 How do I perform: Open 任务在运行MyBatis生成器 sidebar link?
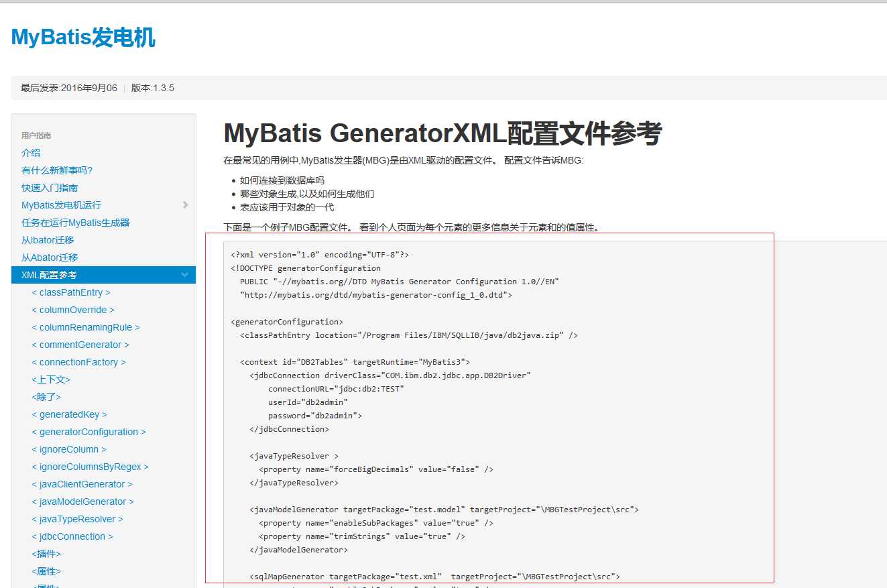coord(76,223)
